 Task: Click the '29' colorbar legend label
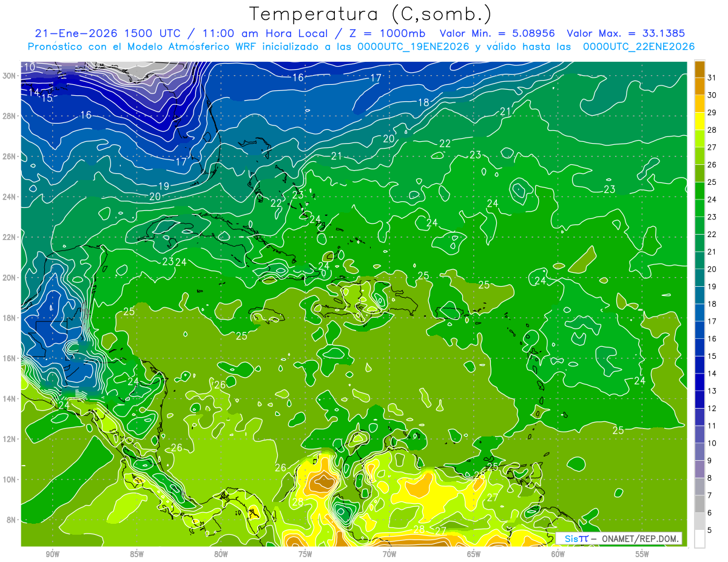tap(712, 112)
